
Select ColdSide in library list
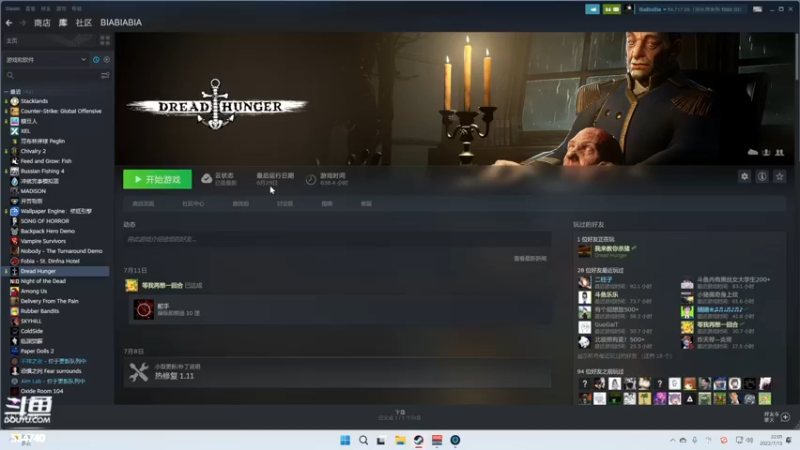32,331
